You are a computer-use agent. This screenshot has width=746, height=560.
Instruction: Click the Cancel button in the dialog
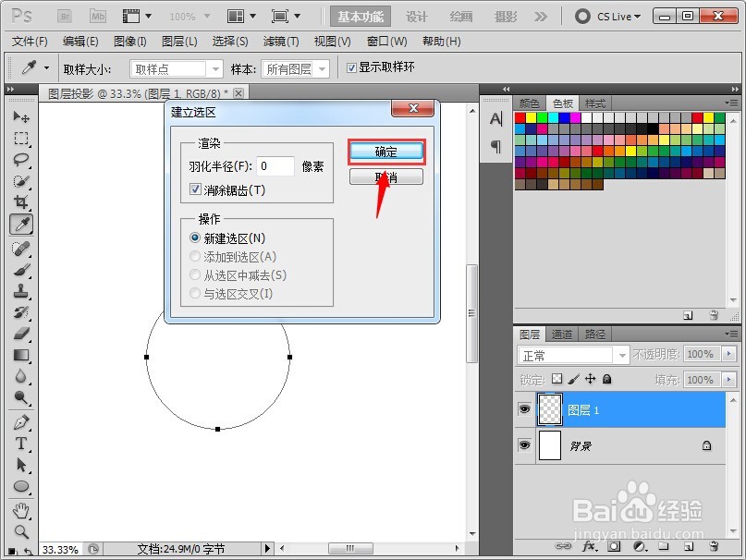click(x=385, y=177)
